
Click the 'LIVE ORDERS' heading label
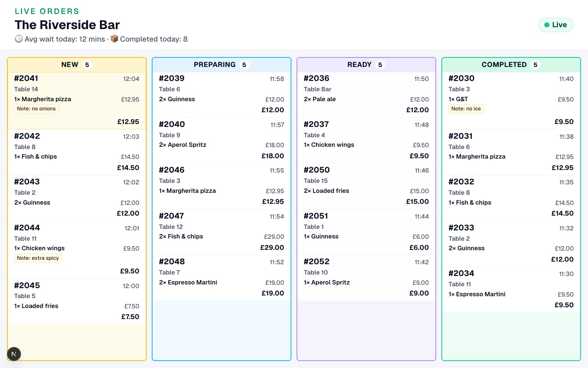[x=47, y=11]
